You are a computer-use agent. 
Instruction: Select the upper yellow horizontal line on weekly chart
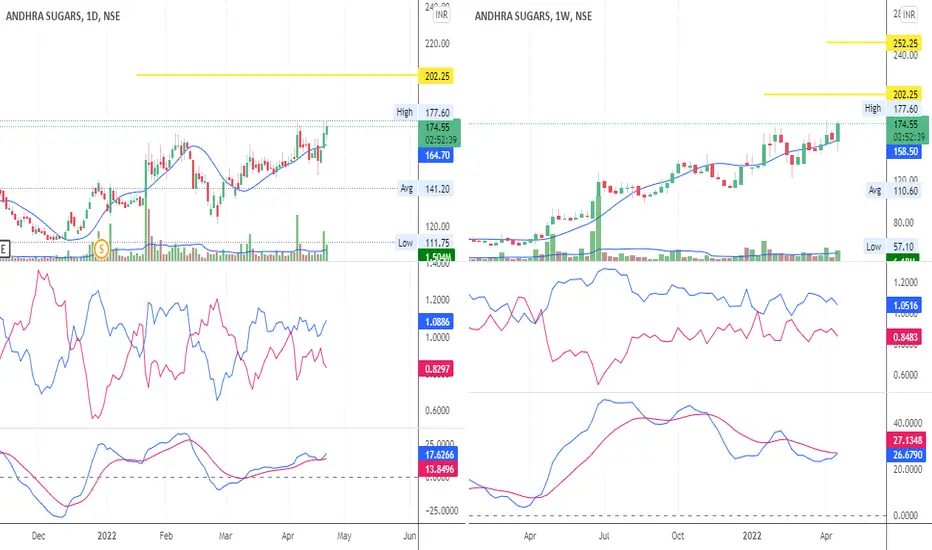coord(856,42)
